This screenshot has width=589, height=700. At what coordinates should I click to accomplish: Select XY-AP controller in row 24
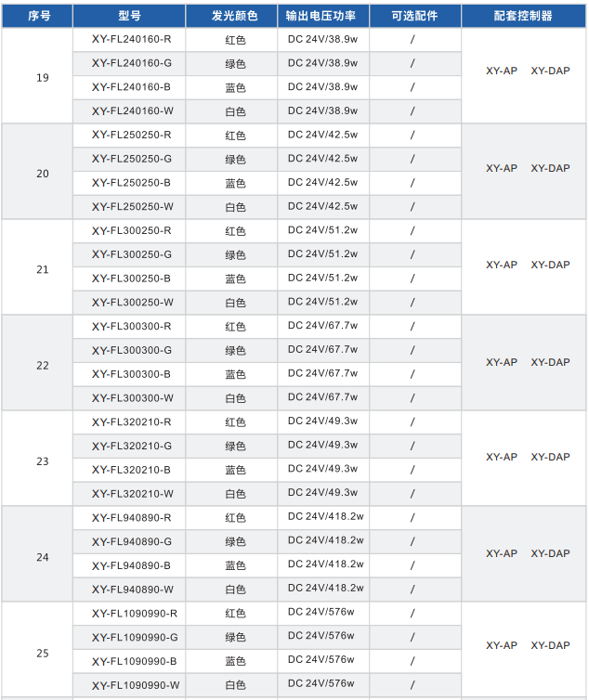(502, 553)
